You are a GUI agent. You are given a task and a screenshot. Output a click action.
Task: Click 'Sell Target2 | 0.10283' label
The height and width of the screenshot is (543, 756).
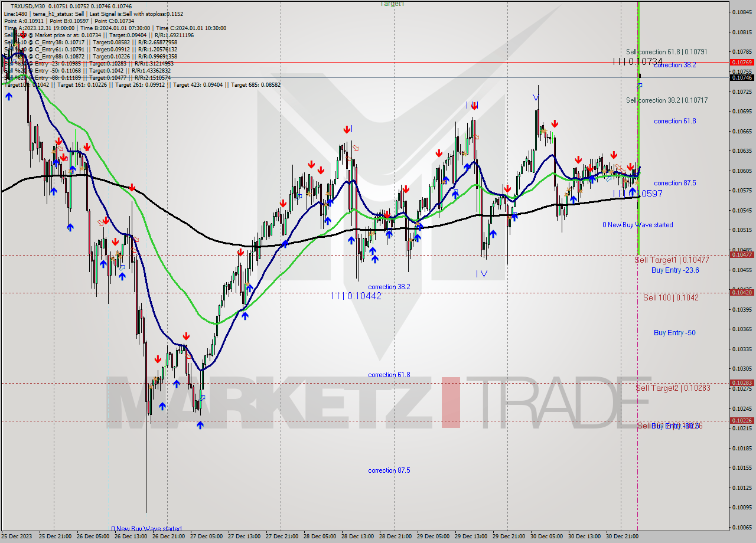pos(673,388)
